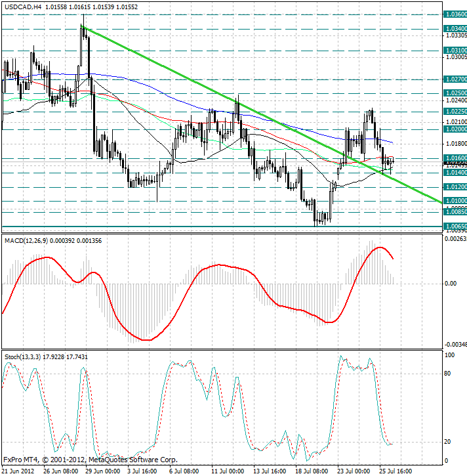The image size is (467, 476).
Task: Click the 21 Jun 2012 date label
Action: (x=19, y=471)
